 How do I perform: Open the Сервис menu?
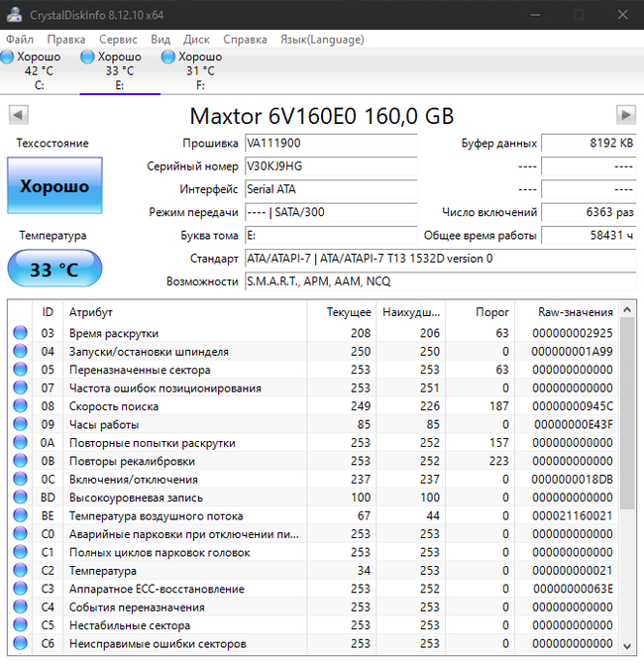pyautogui.click(x=118, y=40)
